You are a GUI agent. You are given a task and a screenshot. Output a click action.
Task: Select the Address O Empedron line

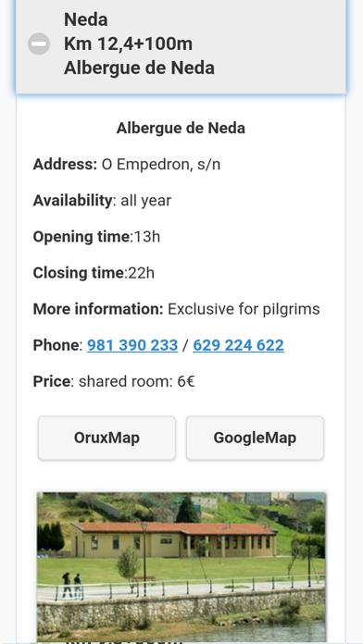tap(127, 165)
